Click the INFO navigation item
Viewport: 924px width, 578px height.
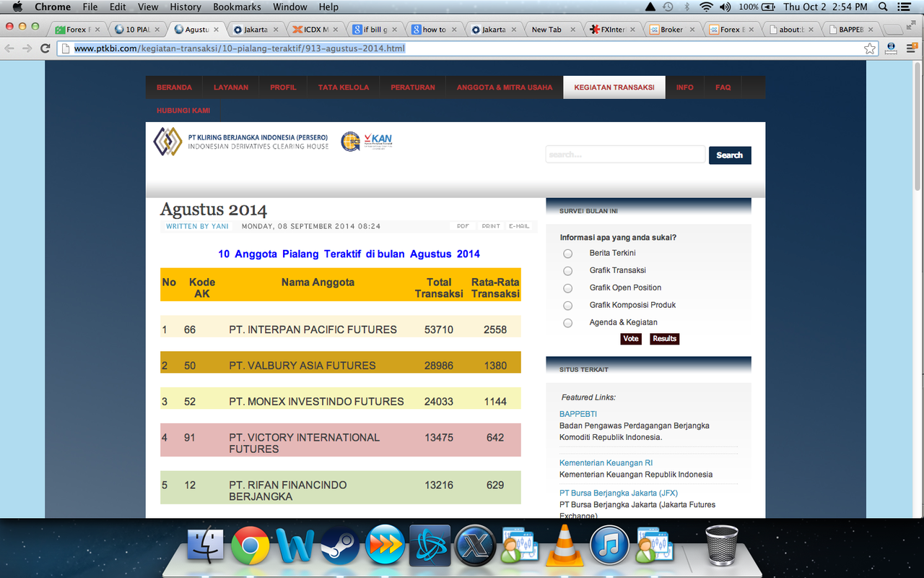(685, 87)
